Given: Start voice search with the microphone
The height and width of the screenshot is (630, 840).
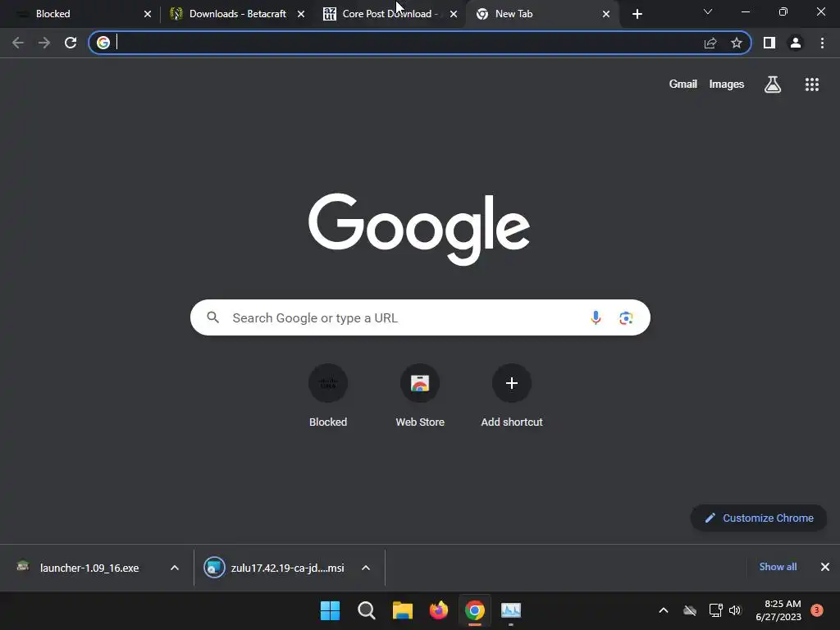Looking at the screenshot, I should 596,317.
